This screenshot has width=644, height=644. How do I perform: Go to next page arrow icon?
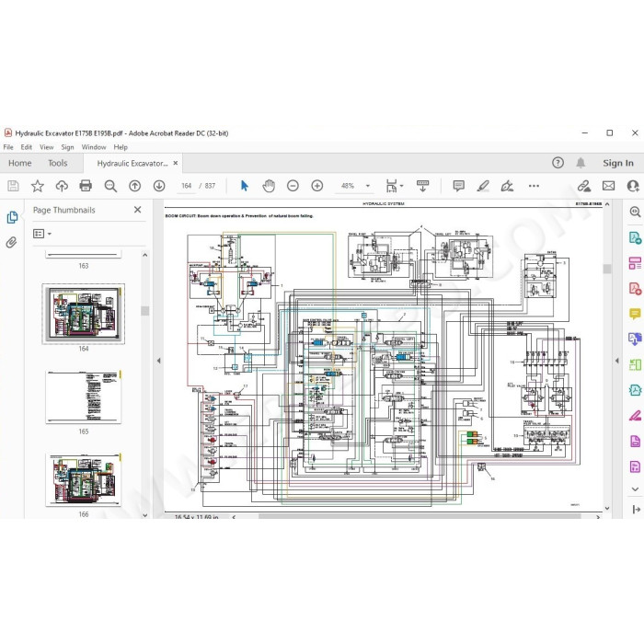(159, 186)
